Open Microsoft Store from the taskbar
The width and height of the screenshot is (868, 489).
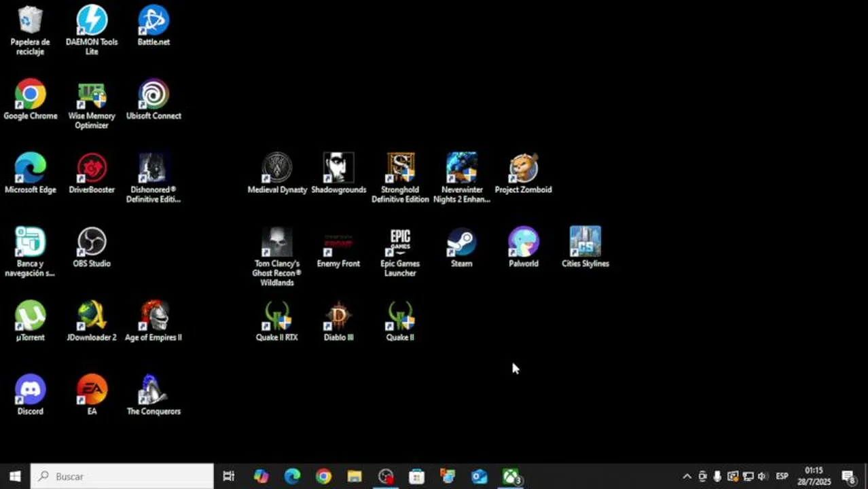click(x=416, y=476)
